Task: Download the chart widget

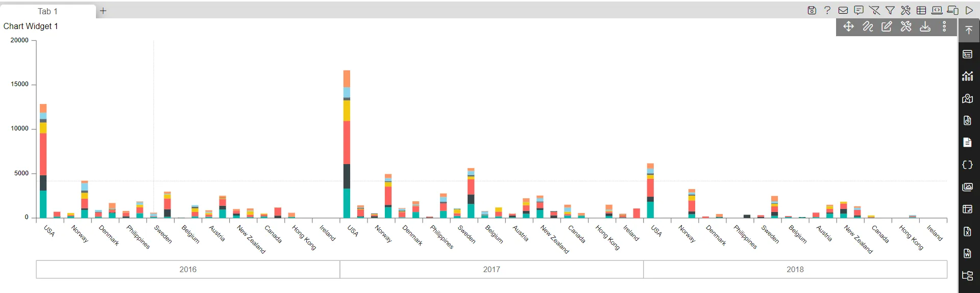Action: coord(925,26)
